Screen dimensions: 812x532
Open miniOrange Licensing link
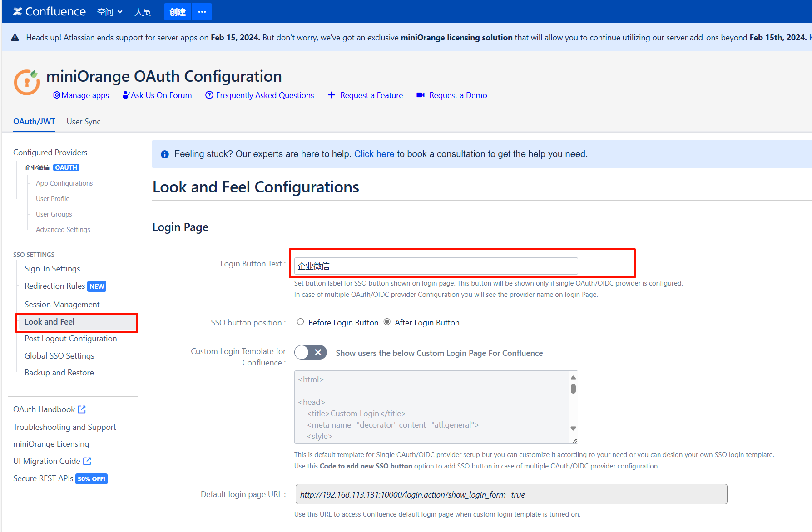pyautogui.click(x=51, y=444)
